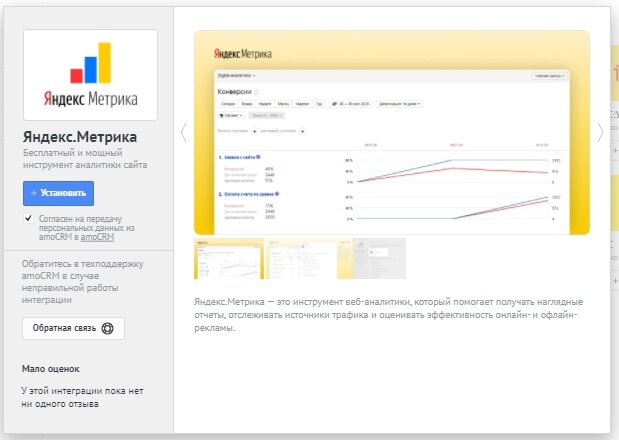The image size is (619, 440).
Task: Select the first screenshot thumbnail
Action: point(229,259)
